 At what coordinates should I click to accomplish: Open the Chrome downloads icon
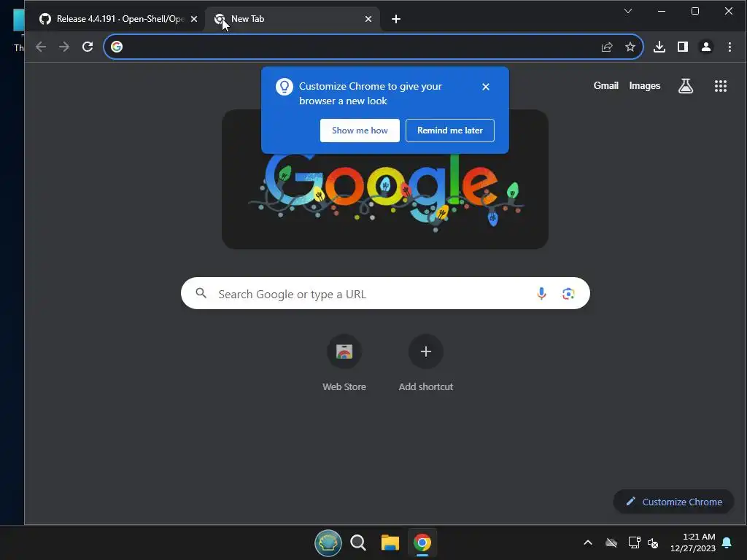(659, 47)
